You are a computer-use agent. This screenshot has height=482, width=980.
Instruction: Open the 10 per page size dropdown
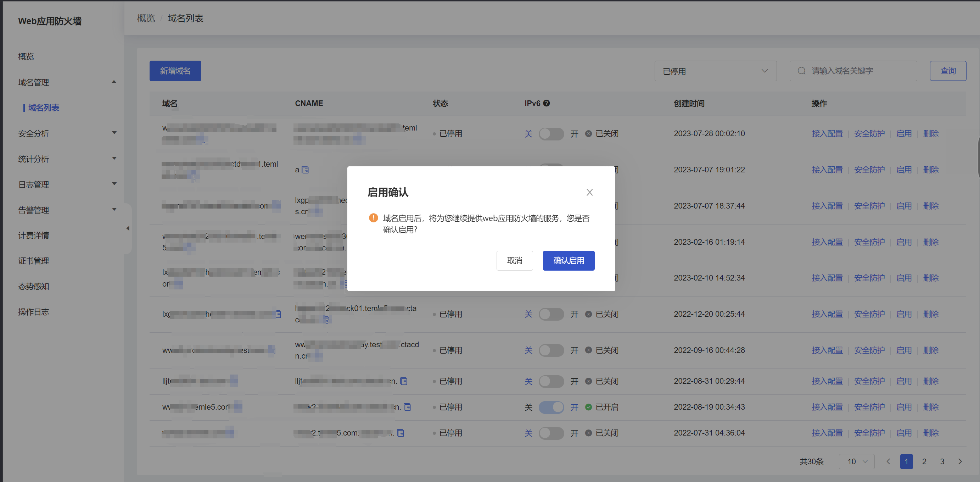coord(856,461)
